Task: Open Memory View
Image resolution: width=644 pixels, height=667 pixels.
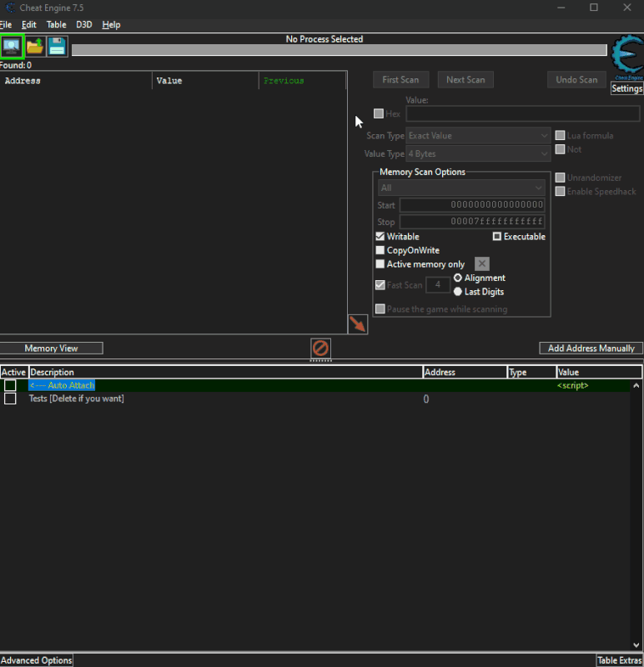Action: point(51,348)
